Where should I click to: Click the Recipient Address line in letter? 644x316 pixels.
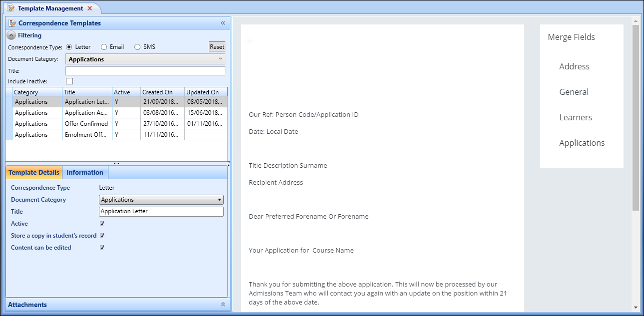(276, 183)
